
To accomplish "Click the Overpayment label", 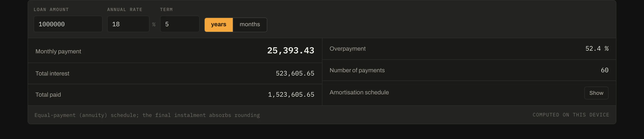I will click(x=348, y=49).
